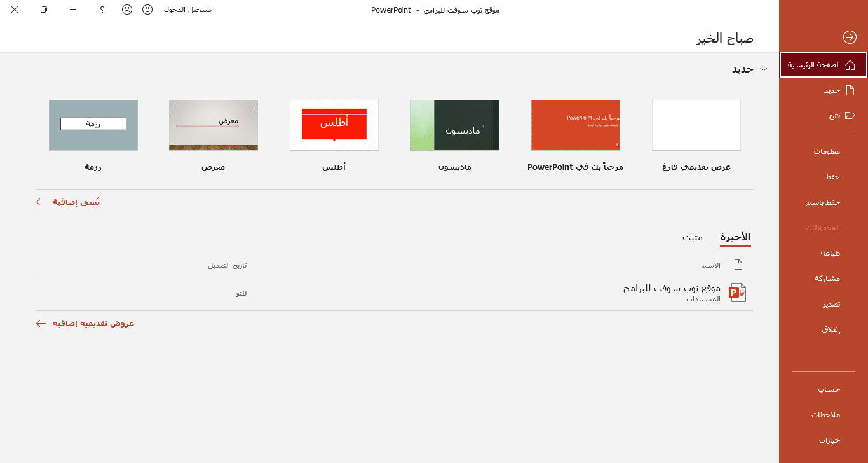Click the عروض تقديمية إضافية link
This screenshot has width=868, height=463.
85,323
